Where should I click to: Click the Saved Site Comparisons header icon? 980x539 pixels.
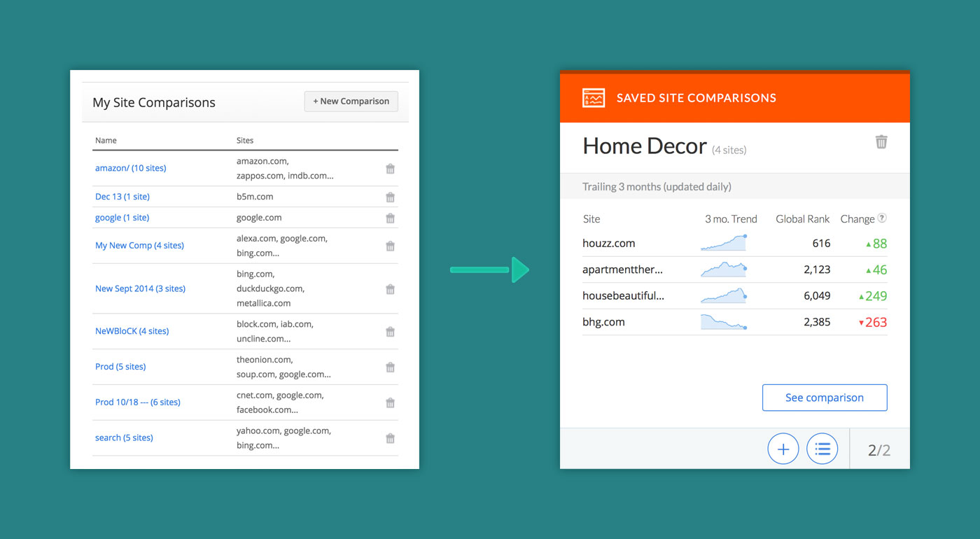tap(594, 98)
